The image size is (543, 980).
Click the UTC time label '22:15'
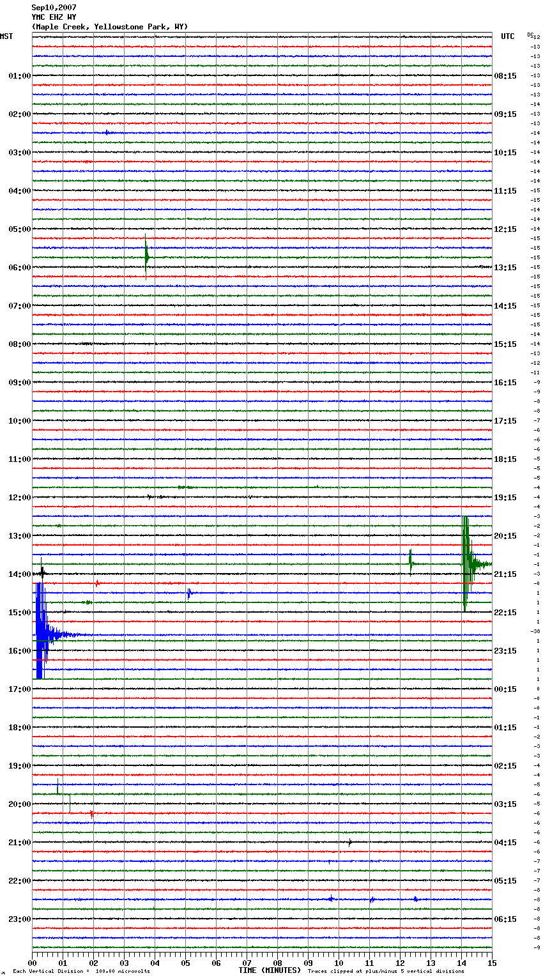click(505, 613)
